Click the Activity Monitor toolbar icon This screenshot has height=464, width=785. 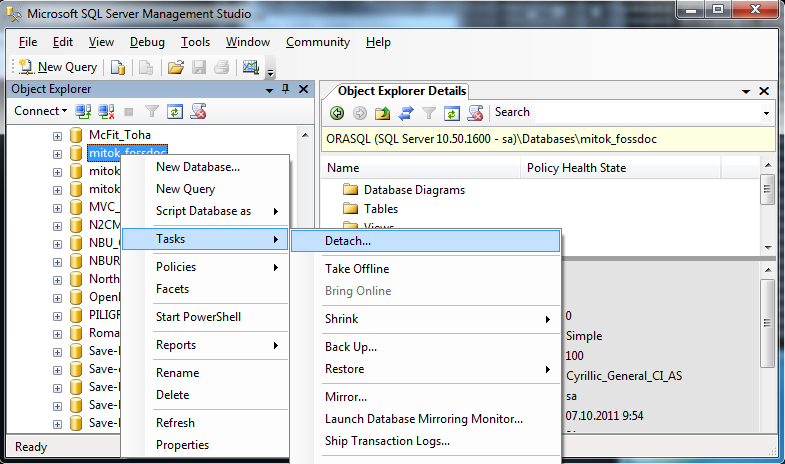251,67
